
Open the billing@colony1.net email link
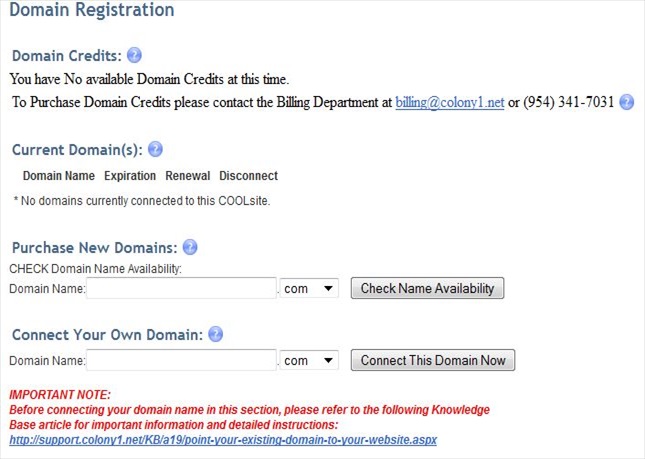click(450, 102)
